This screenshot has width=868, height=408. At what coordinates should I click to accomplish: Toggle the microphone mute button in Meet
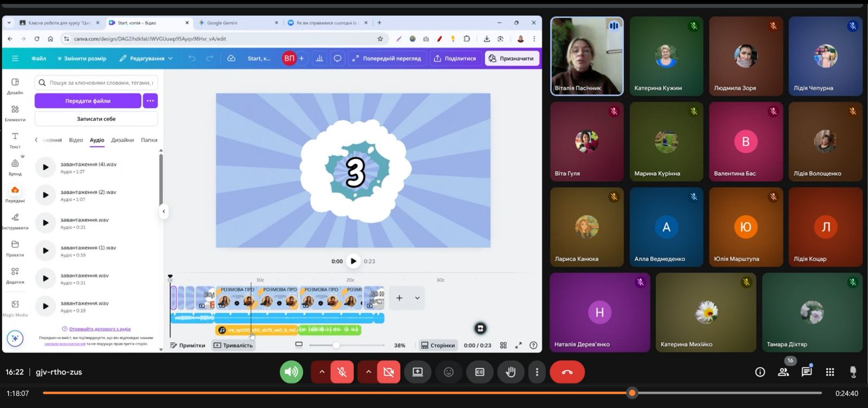pos(342,372)
